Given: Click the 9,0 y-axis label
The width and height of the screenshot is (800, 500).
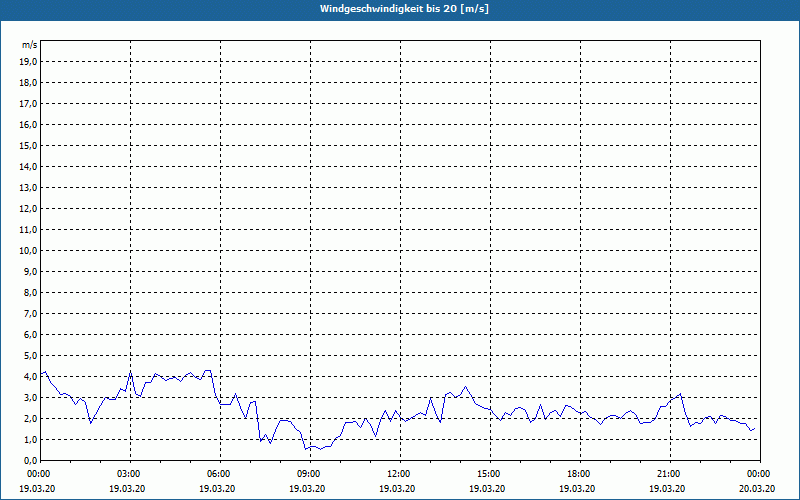Looking at the screenshot, I should click(30, 271).
